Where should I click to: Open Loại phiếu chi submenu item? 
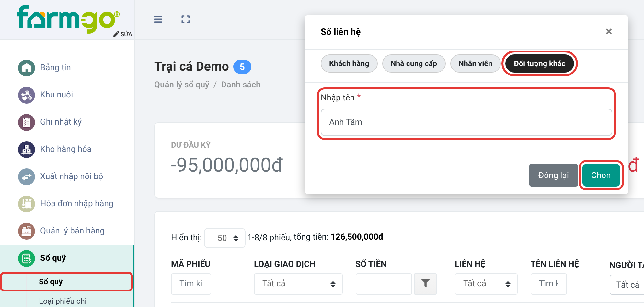(63, 301)
